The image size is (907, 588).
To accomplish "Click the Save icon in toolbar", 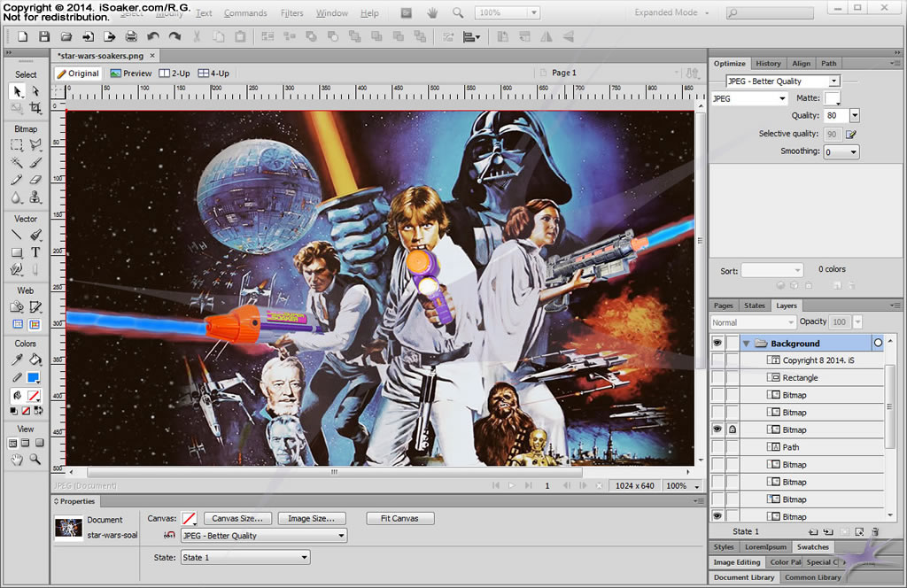I will tap(44, 36).
